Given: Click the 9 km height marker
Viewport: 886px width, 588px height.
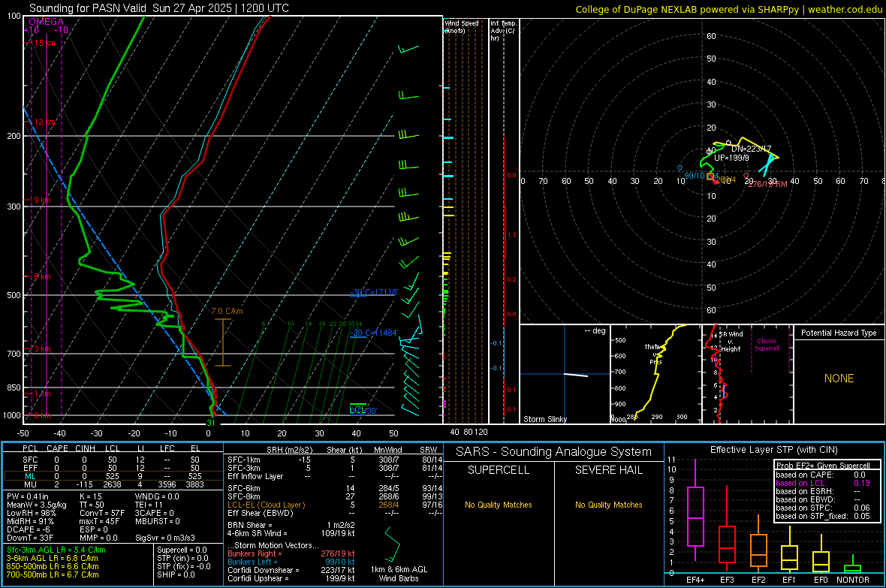Looking at the screenshot, I should pos(42,201).
